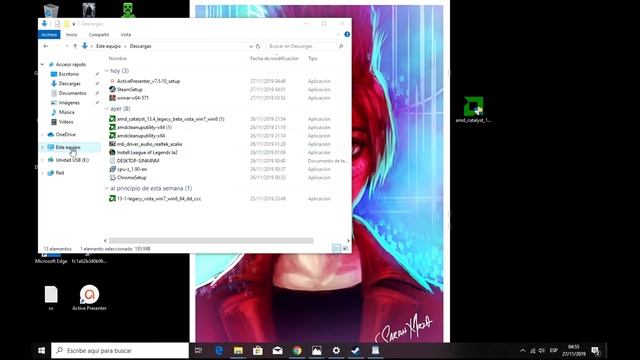Screen dimensions: 640x360
Task: Refresh the Descargas folder
Action: [258, 47]
